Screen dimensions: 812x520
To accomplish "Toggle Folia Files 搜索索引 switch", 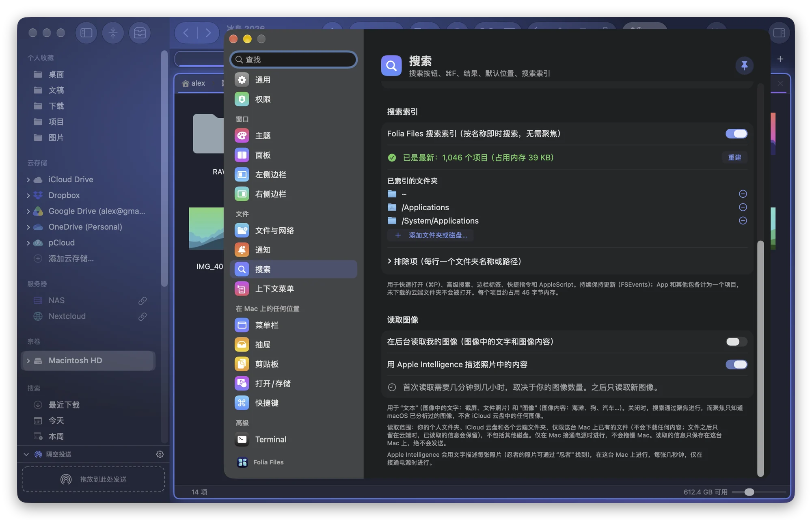I will pyautogui.click(x=736, y=134).
